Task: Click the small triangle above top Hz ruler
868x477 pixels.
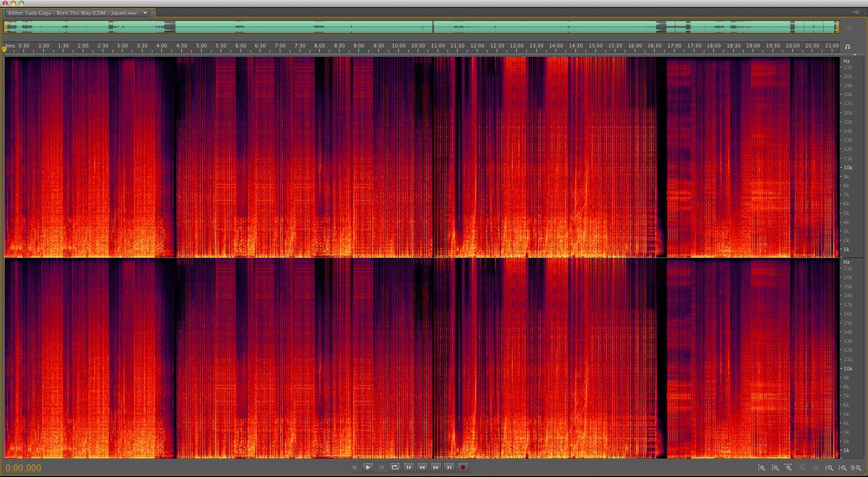Action: pyautogui.click(x=854, y=55)
